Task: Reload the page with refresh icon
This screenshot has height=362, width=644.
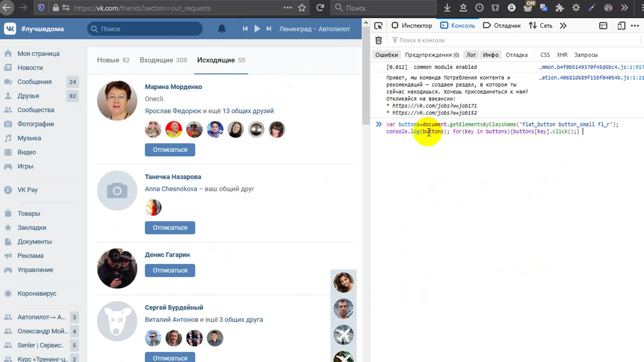Action: 320,8
